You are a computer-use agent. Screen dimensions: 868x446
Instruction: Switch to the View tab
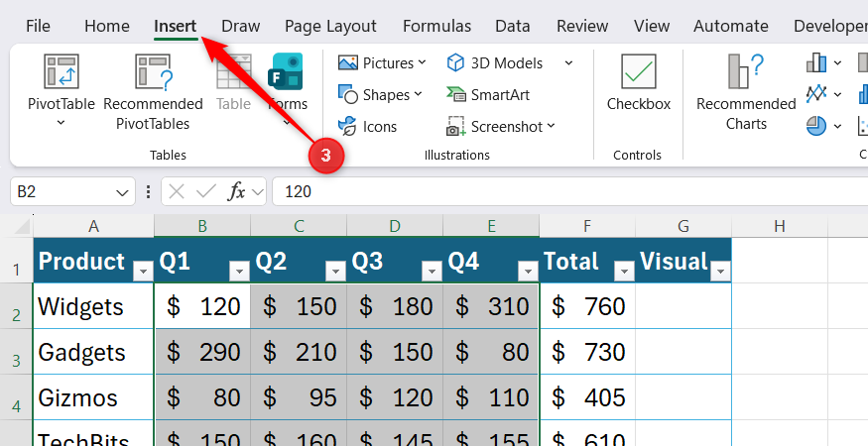click(652, 26)
